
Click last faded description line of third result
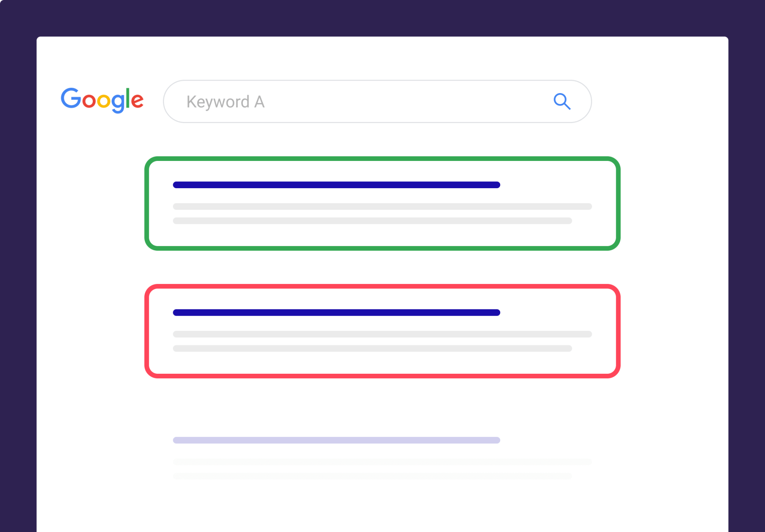coord(372,476)
